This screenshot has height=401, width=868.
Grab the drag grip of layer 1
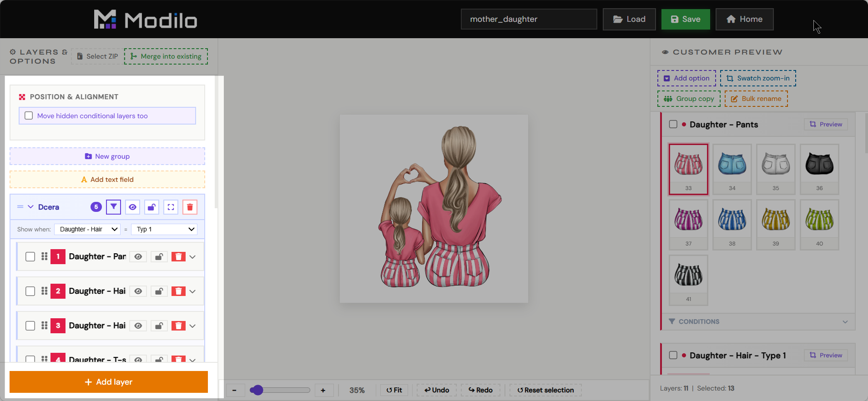pyautogui.click(x=44, y=256)
